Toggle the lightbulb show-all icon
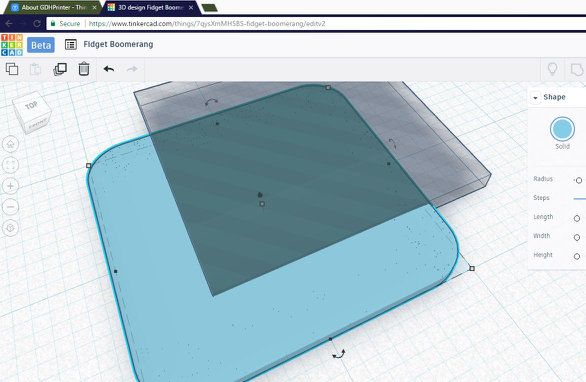Screen dimensions: 586x382 click(x=552, y=69)
